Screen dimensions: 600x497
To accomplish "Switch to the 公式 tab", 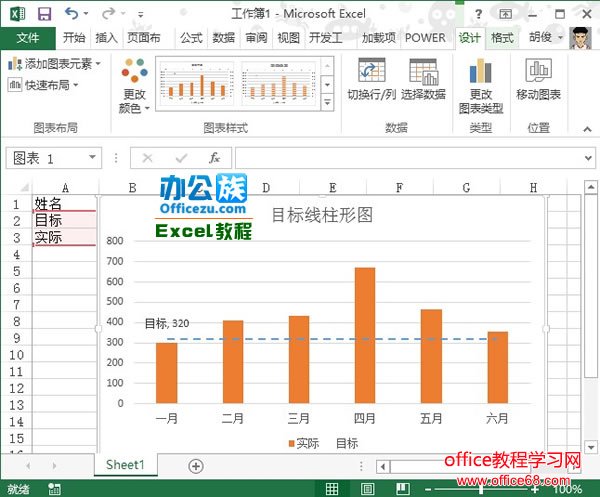I will (x=191, y=37).
